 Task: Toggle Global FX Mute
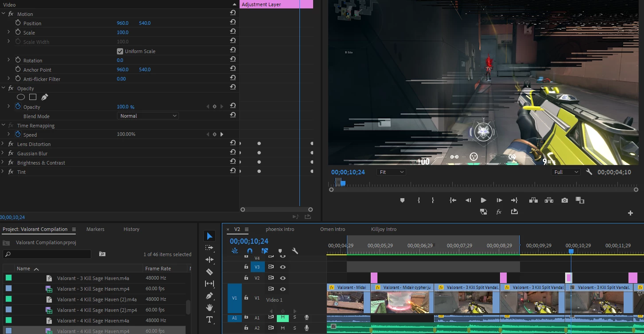pyautogui.click(x=499, y=212)
